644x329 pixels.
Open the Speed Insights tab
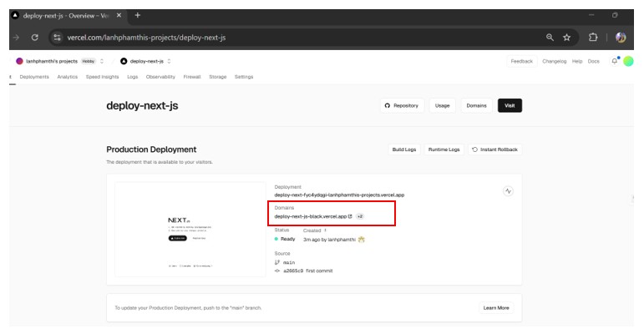point(102,77)
